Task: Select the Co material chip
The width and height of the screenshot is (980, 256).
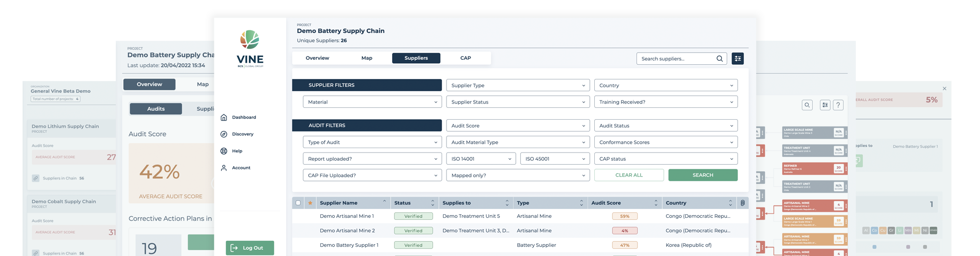Action: [874, 230]
